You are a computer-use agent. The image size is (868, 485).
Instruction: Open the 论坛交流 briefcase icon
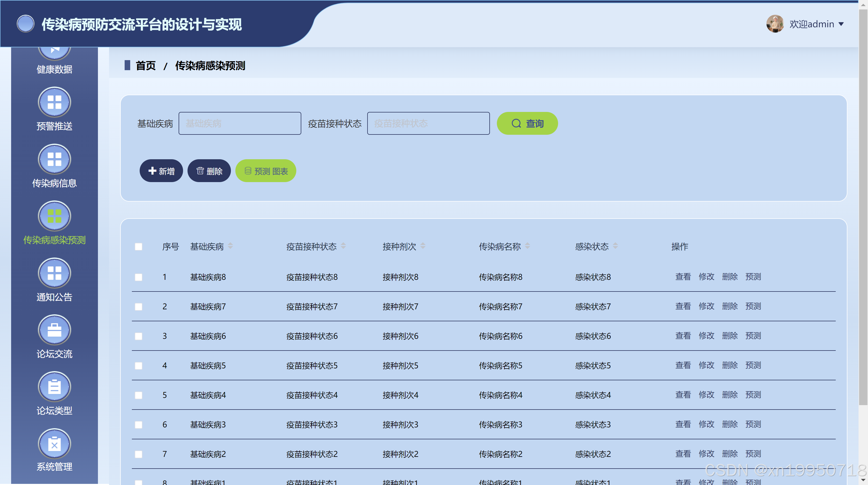(54, 330)
